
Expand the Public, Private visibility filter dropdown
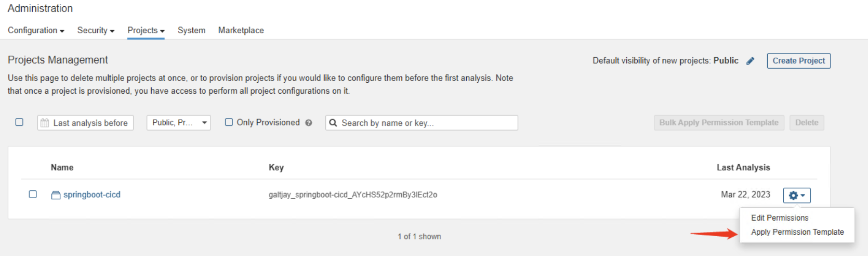pyautogui.click(x=178, y=123)
